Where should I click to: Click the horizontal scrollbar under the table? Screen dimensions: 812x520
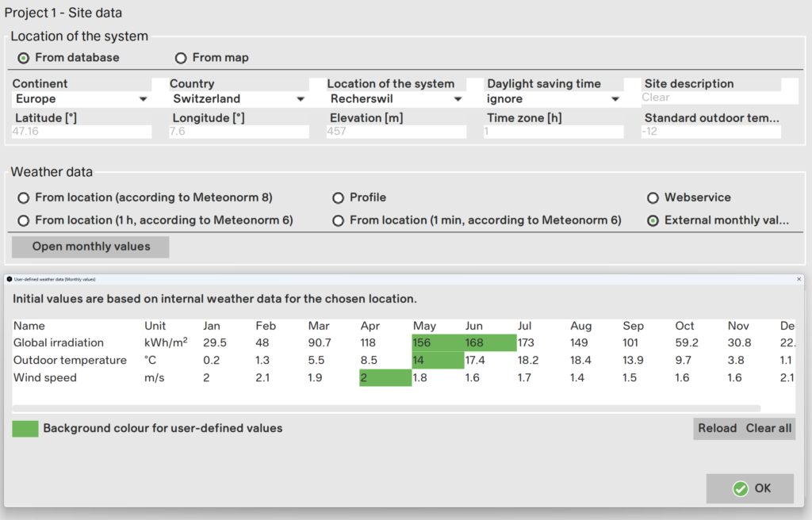(386, 409)
